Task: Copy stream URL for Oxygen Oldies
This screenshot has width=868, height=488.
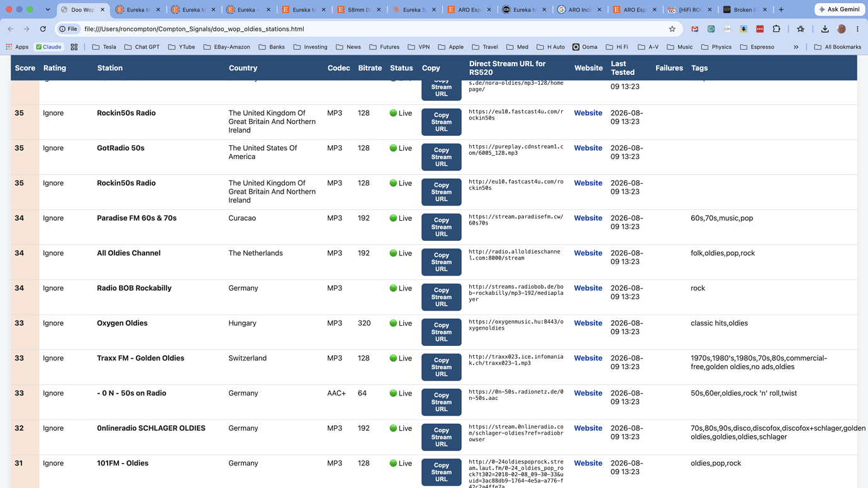Action: (441, 332)
